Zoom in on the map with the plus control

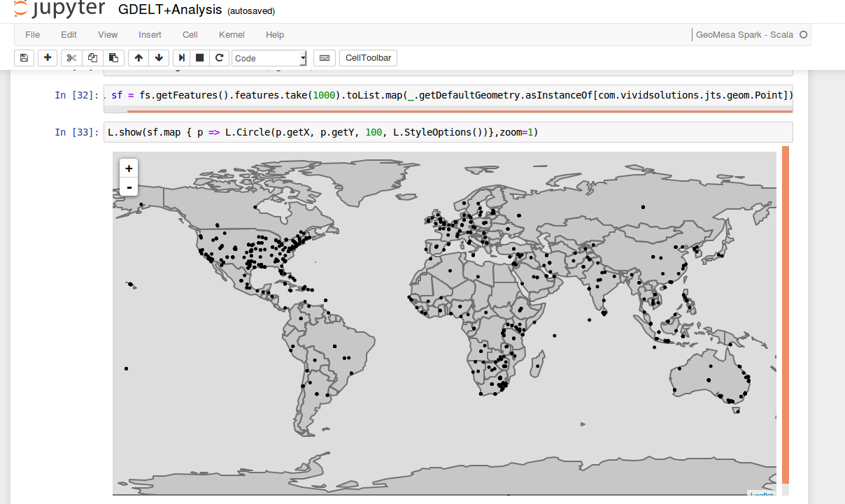pyautogui.click(x=129, y=168)
